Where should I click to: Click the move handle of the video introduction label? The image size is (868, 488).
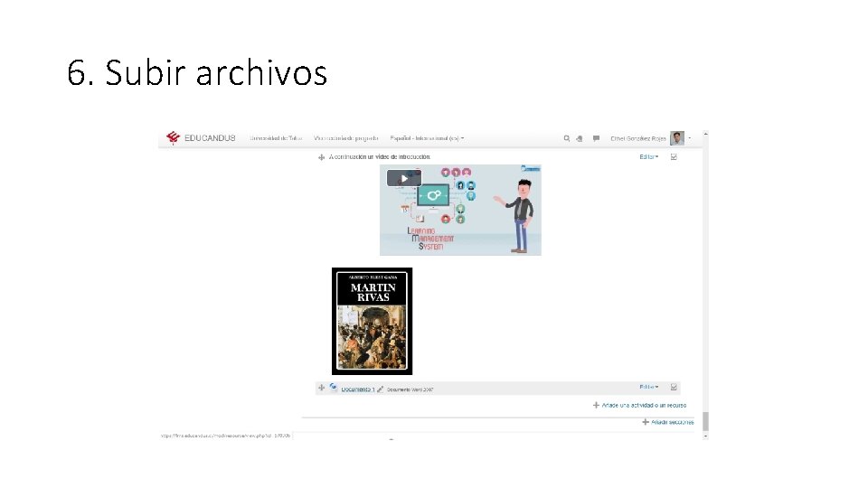[322, 157]
